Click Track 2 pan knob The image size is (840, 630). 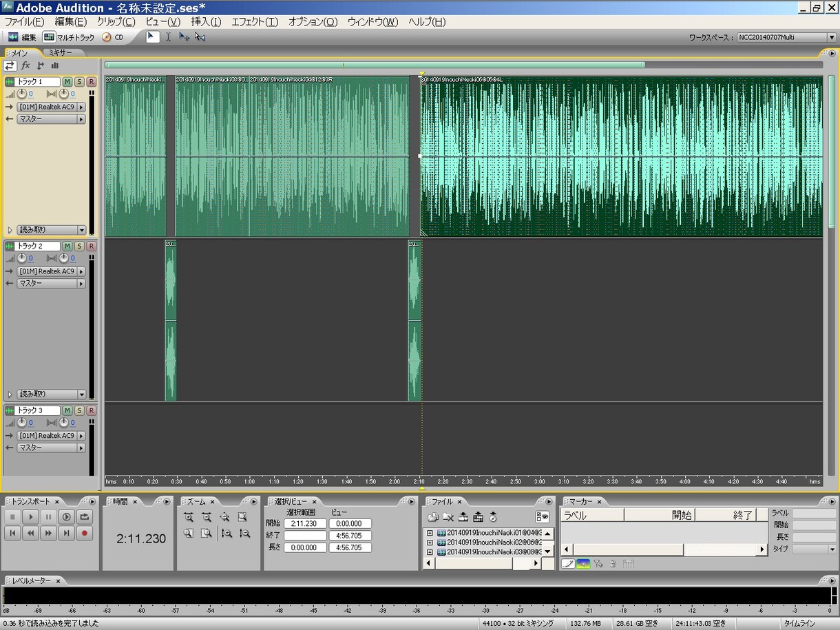63,258
